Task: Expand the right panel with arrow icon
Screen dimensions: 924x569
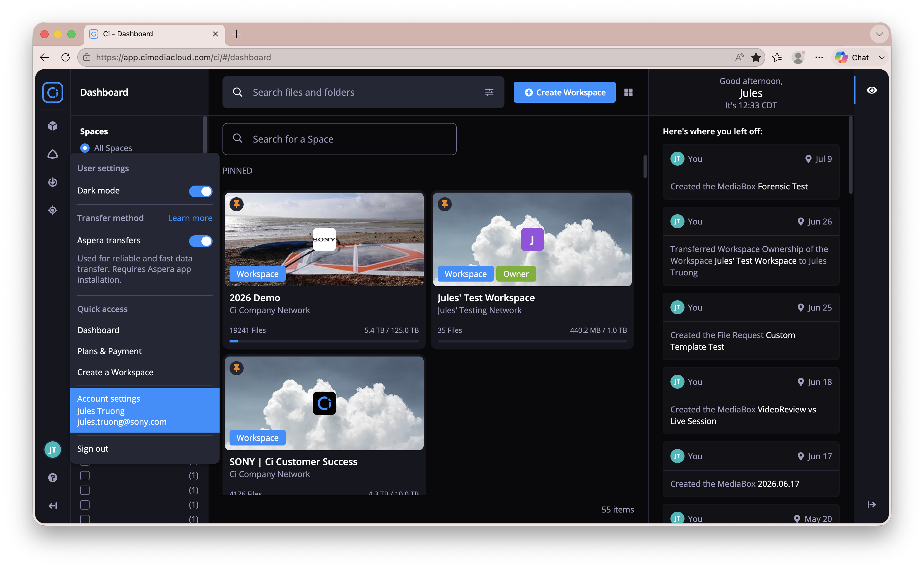Action: [871, 504]
